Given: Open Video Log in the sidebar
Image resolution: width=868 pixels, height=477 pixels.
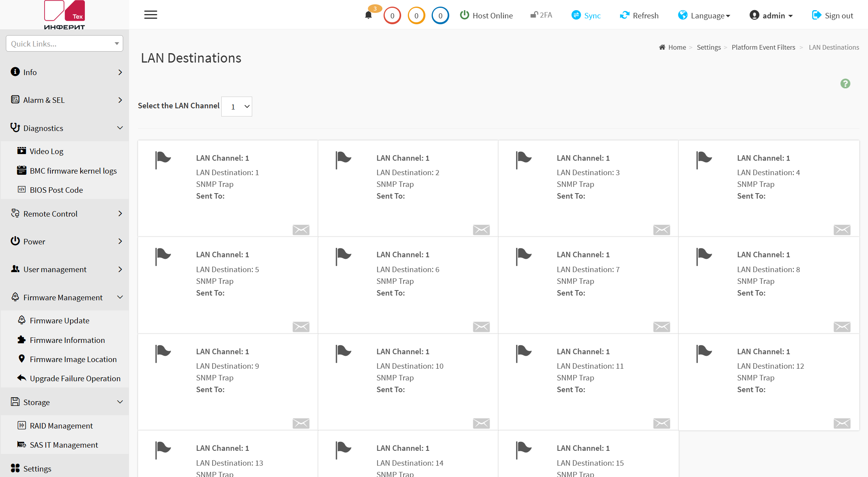Looking at the screenshot, I should (x=47, y=151).
